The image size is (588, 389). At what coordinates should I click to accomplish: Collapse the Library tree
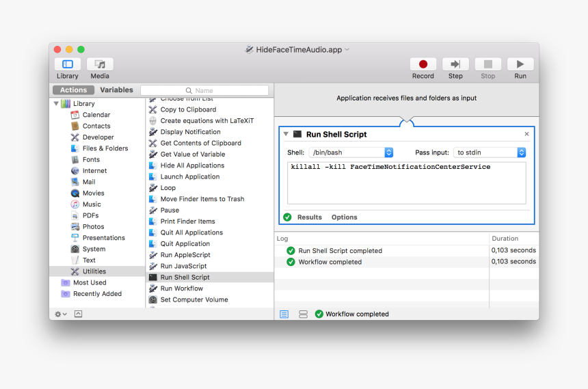click(56, 103)
